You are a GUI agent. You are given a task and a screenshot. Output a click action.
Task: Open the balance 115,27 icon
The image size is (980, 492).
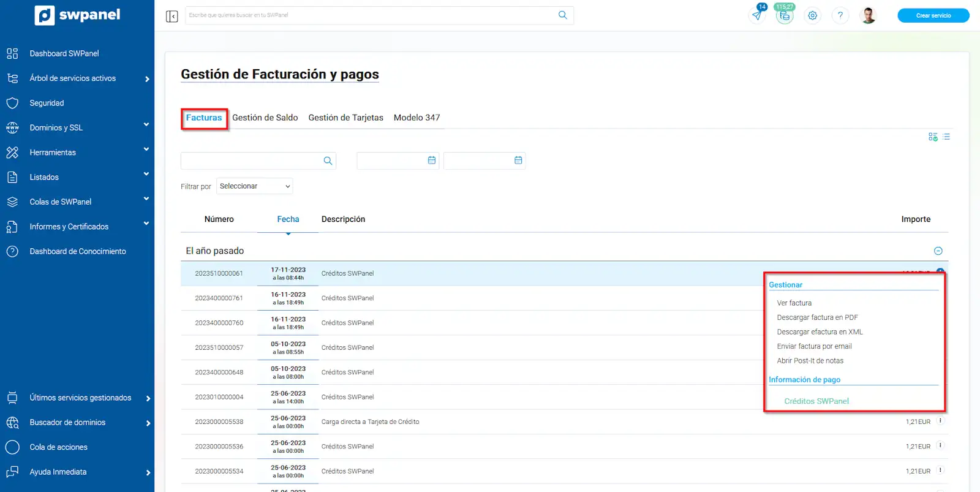coord(785,15)
